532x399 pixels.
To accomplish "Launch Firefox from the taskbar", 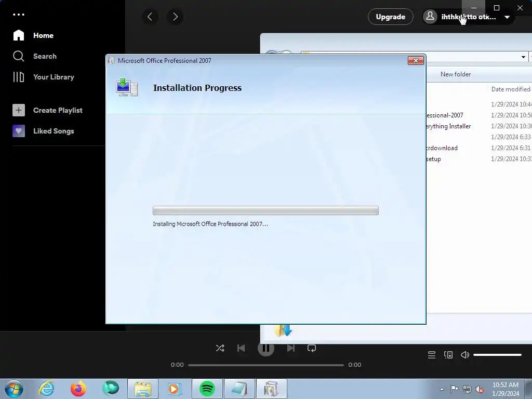I will (x=78, y=389).
